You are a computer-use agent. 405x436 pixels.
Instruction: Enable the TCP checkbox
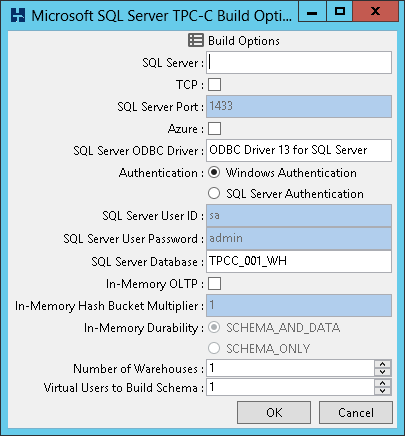click(214, 85)
